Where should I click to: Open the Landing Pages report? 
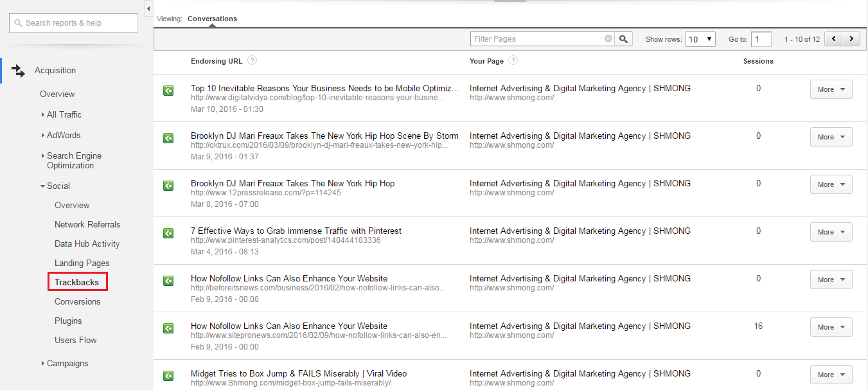[82, 263]
